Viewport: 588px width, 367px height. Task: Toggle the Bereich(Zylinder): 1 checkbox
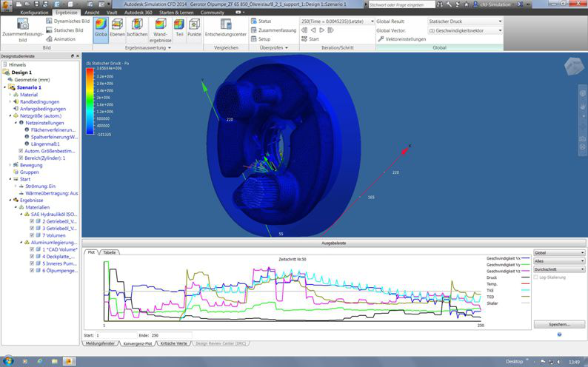click(21, 158)
